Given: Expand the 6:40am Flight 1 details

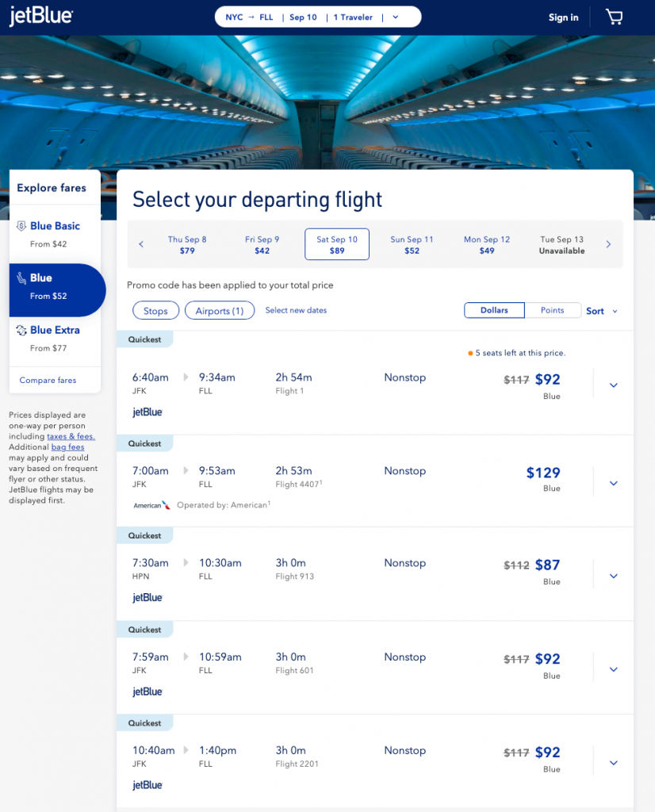Looking at the screenshot, I should pyautogui.click(x=613, y=385).
